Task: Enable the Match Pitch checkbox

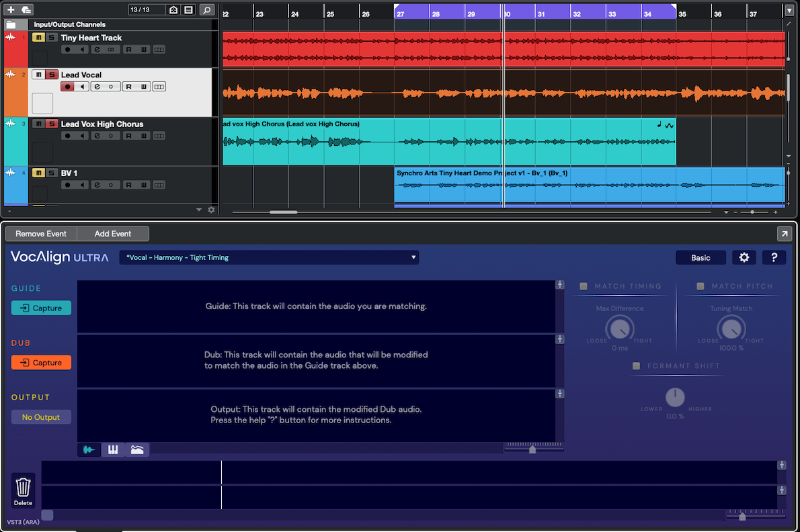Action: point(701,286)
